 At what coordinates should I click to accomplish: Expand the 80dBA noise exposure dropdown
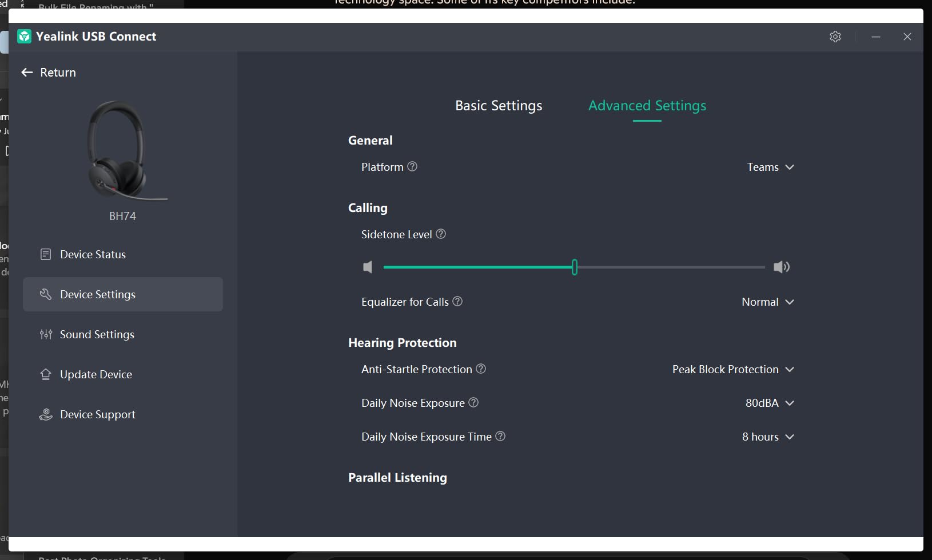[770, 403]
